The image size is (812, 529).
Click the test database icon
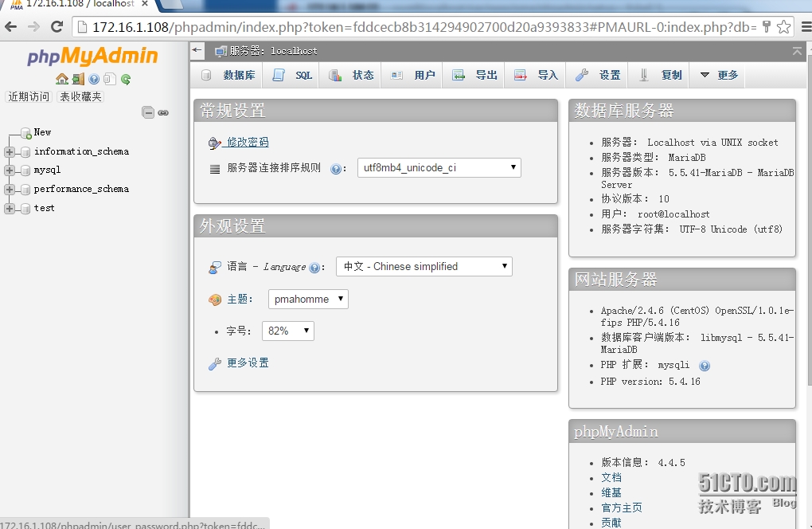coord(25,208)
